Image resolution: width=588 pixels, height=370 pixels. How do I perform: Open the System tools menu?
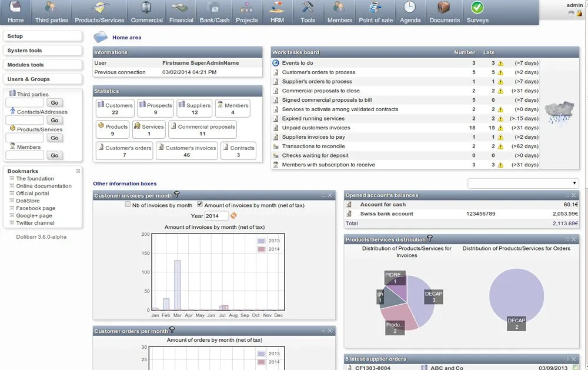click(x=42, y=50)
